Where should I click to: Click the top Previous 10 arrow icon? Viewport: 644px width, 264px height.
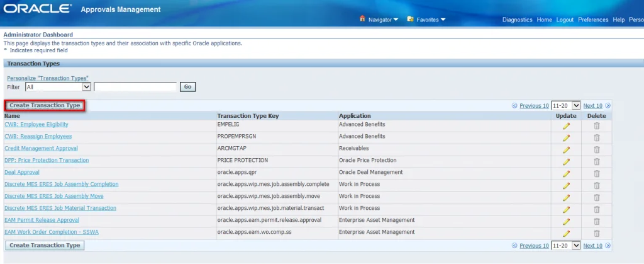(x=514, y=106)
